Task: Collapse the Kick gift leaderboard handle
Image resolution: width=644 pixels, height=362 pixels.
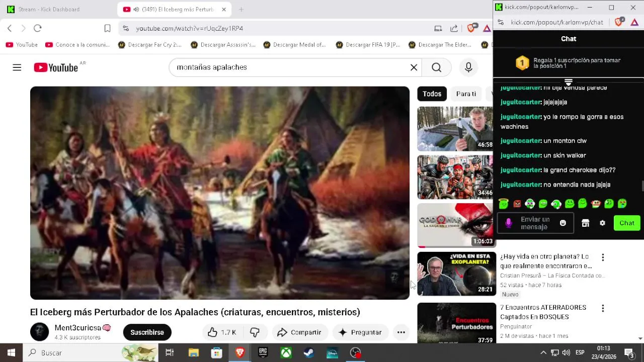Action: click(x=569, y=82)
